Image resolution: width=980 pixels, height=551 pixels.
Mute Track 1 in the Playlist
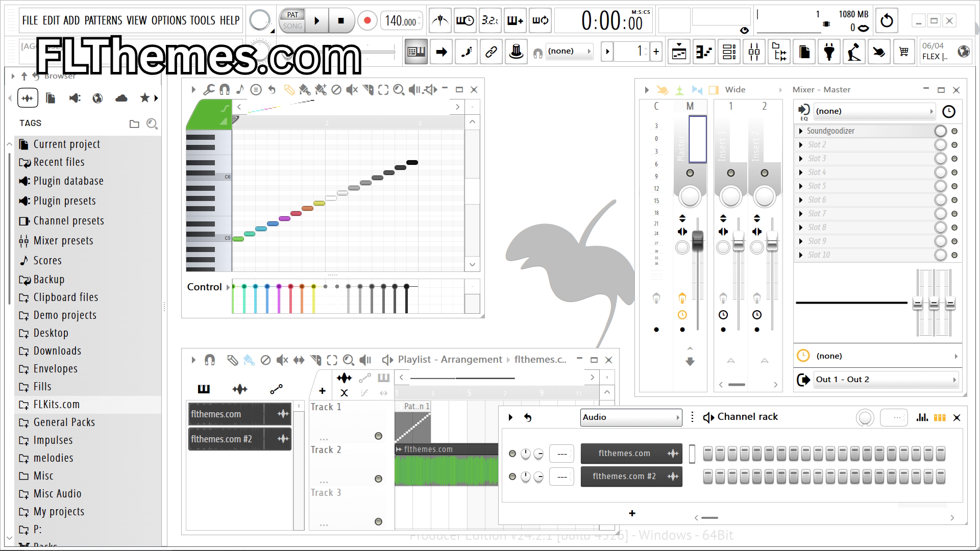point(378,436)
